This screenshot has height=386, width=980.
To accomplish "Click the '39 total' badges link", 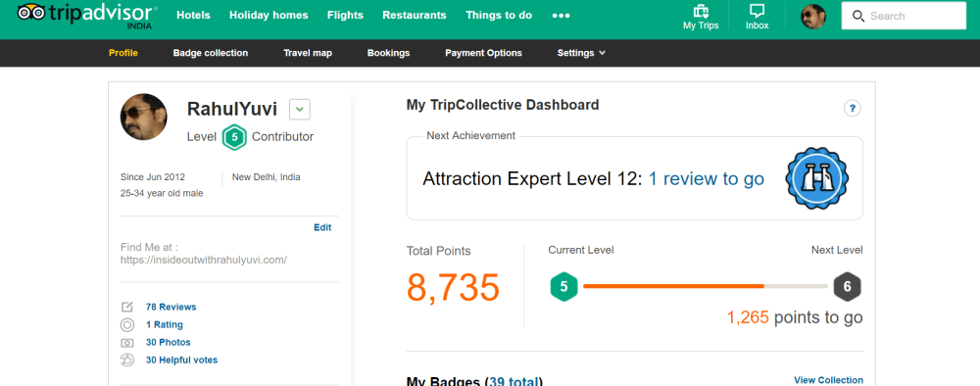I will coord(514,382).
